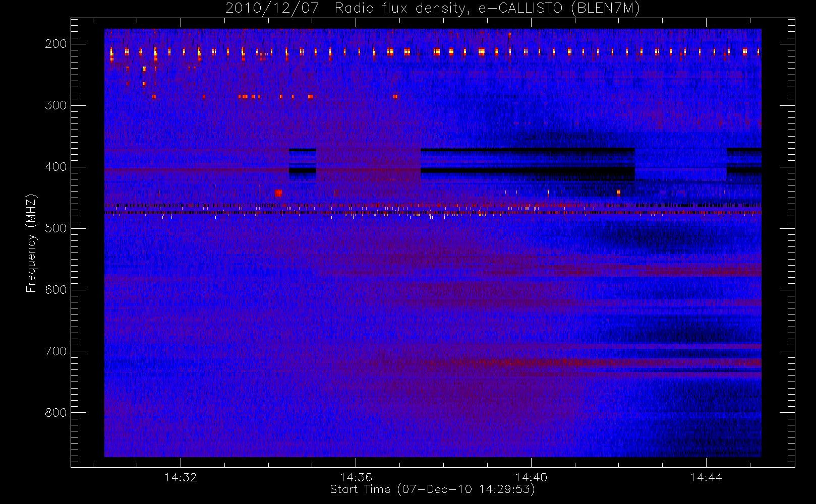
Task: Click the '14:40' time axis label
Action: pos(531,477)
